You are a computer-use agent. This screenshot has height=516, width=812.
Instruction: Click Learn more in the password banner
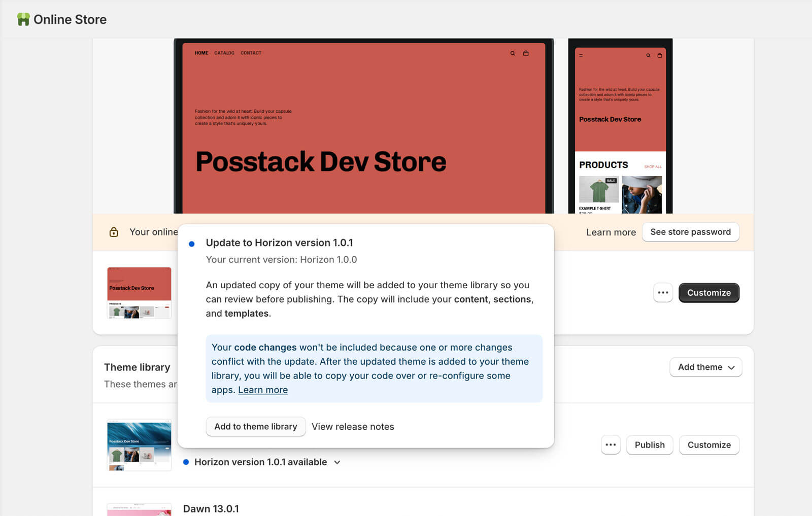pyautogui.click(x=611, y=232)
